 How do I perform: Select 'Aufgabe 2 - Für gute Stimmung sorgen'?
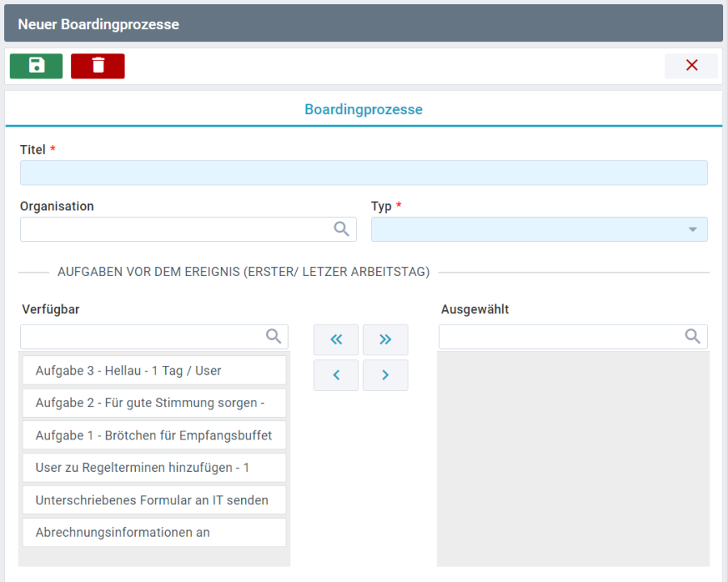[x=154, y=403]
